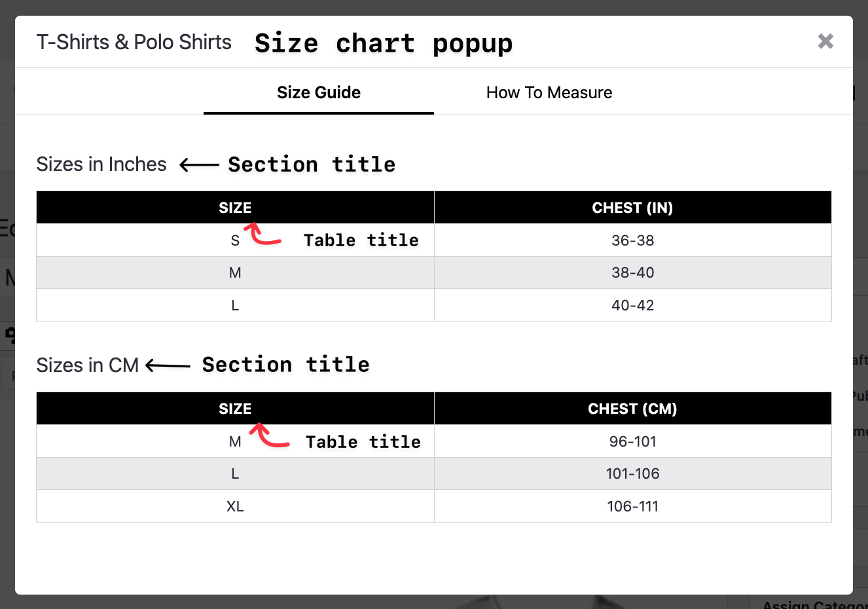Select the 96-101 chest measurement cell
Image resolution: width=868 pixels, height=609 pixels.
click(x=632, y=441)
